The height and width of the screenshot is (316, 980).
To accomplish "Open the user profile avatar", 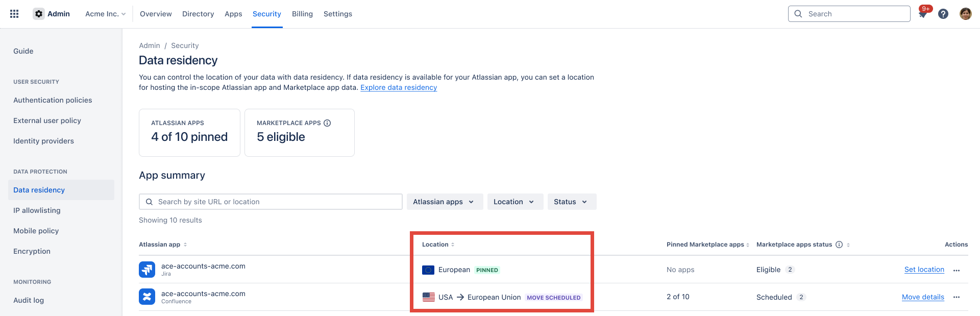I will point(965,14).
